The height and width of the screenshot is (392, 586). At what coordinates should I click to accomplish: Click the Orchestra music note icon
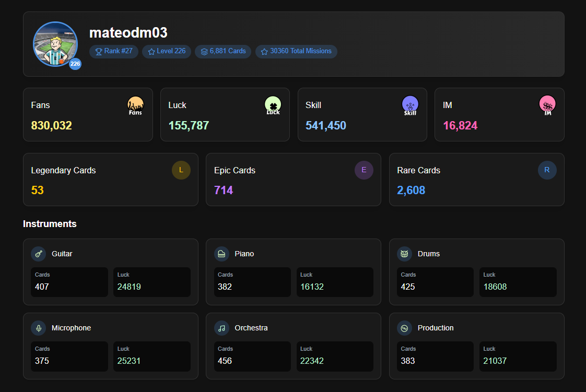[x=221, y=328]
